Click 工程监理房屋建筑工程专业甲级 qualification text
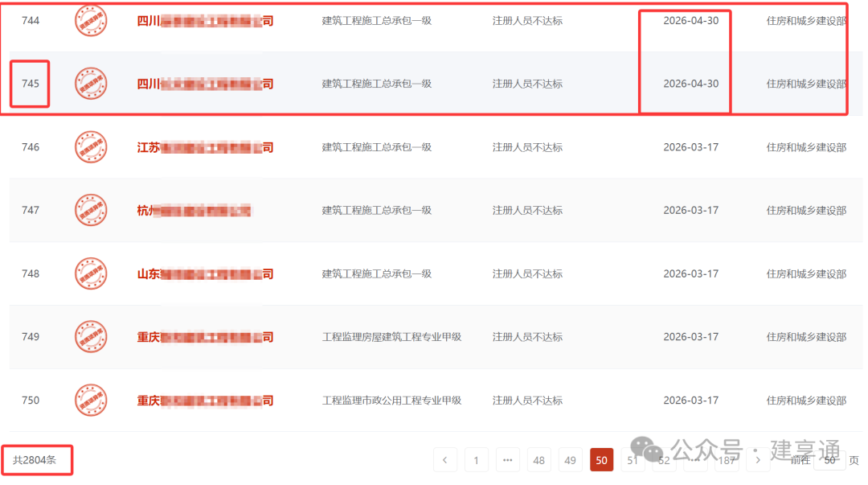Screen dimensions: 868x485 pyautogui.click(x=391, y=337)
